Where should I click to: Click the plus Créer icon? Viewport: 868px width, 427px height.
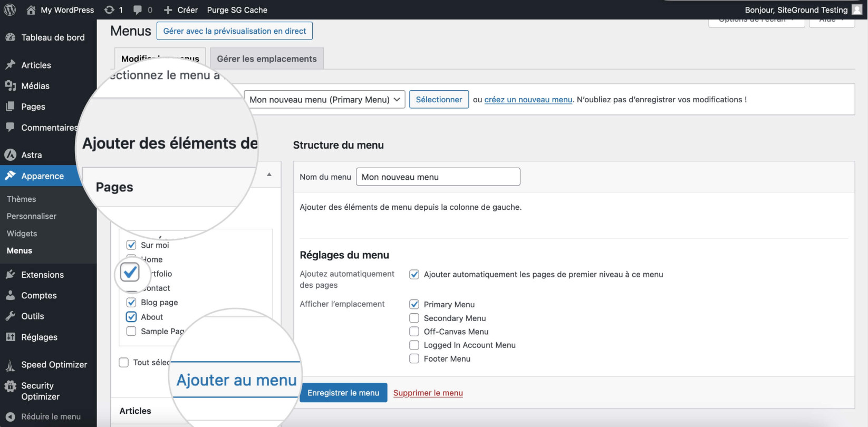point(168,10)
